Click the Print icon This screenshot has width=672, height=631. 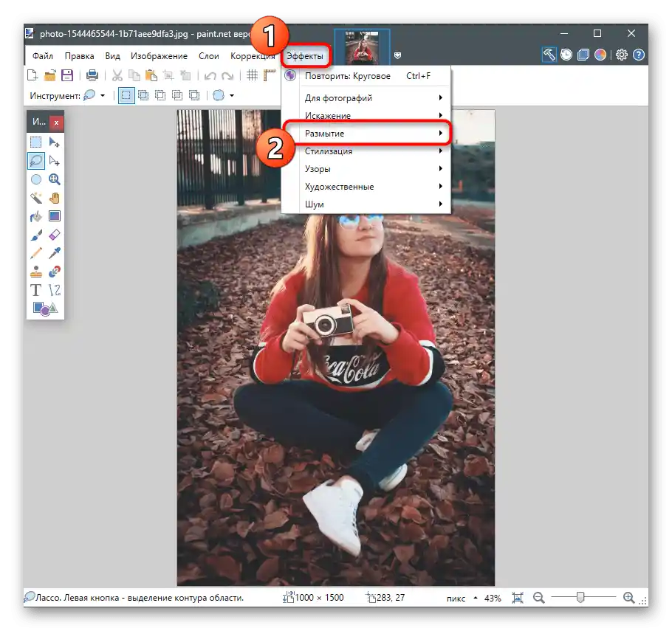[x=92, y=75]
